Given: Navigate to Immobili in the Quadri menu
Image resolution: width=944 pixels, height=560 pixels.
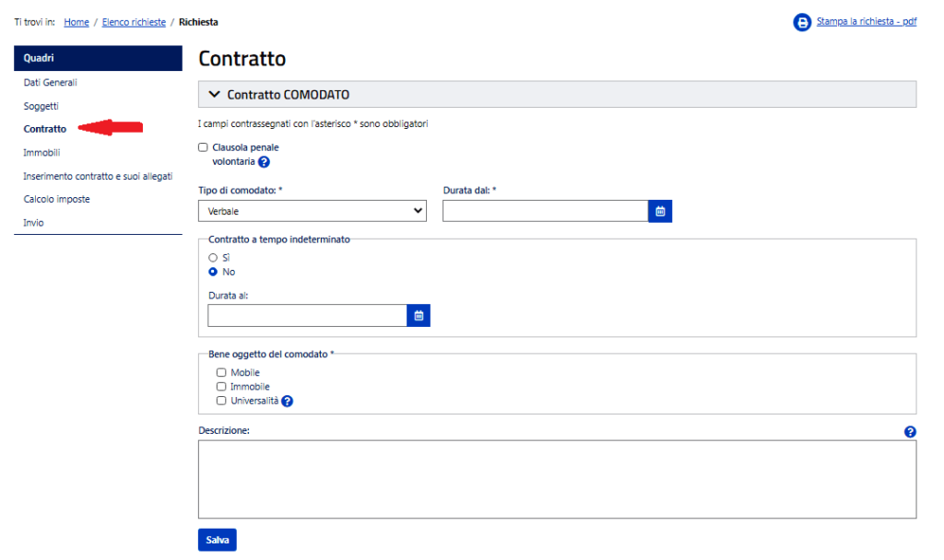Looking at the screenshot, I should coord(41,153).
